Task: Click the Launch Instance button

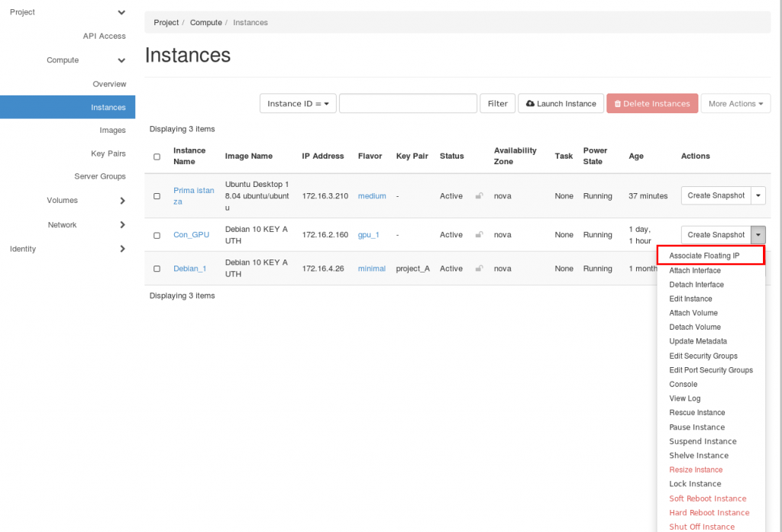Action: pos(561,104)
